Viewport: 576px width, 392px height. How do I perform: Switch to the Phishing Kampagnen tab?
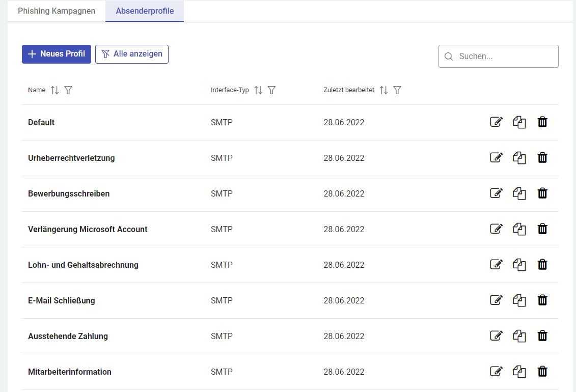pos(57,11)
